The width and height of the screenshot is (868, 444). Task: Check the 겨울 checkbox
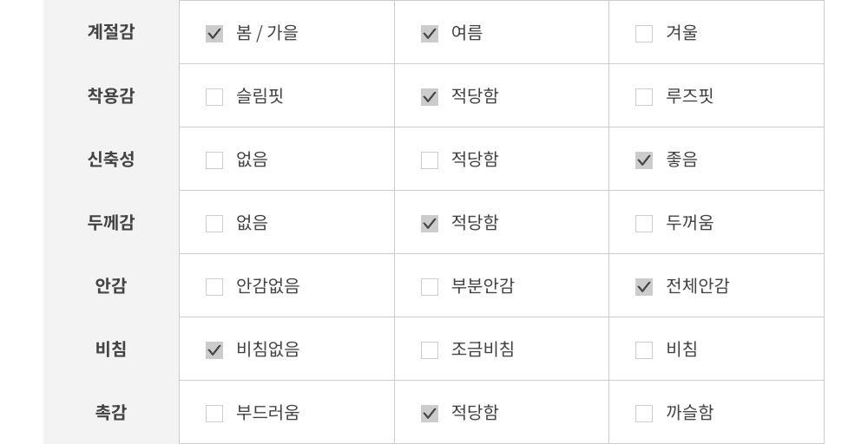coord(644,34)
